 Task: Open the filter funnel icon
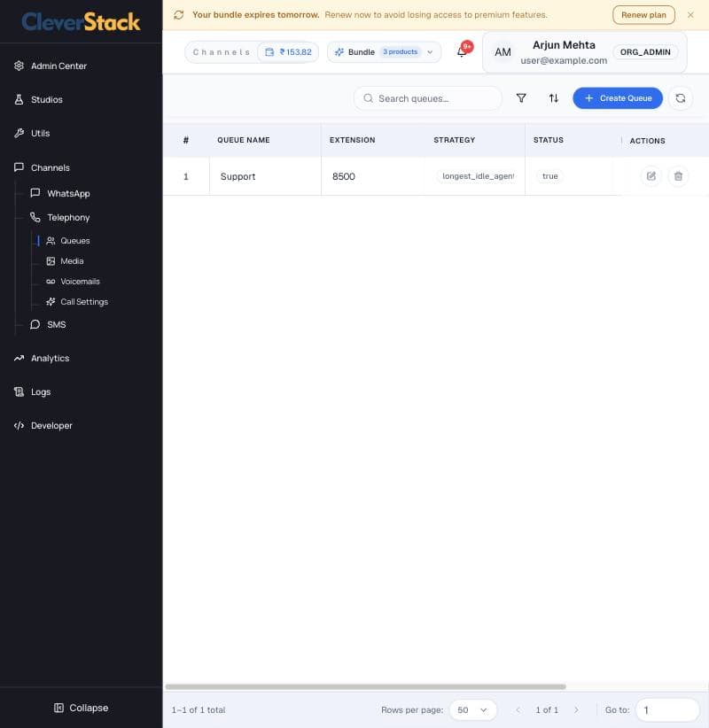point(521,98)
